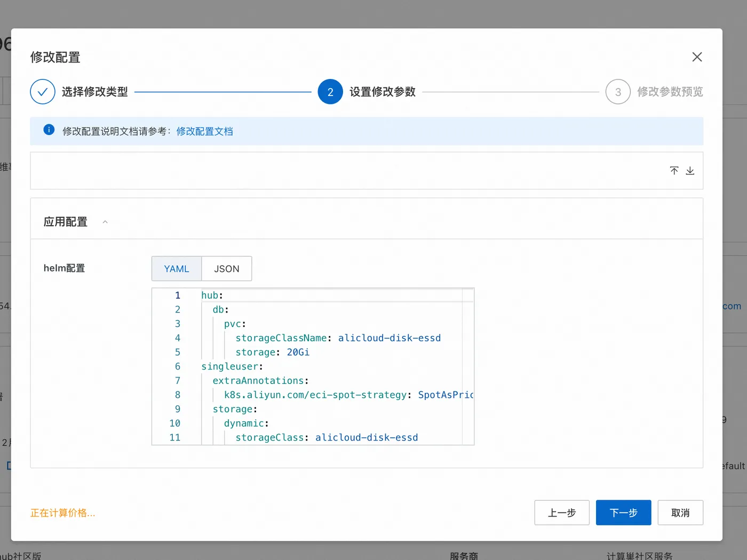Collapse the 应用配置 section chevron
Image resolution: width=747 pixels, height=560 pixels.
pyautogui.click(x=105, y=222)
